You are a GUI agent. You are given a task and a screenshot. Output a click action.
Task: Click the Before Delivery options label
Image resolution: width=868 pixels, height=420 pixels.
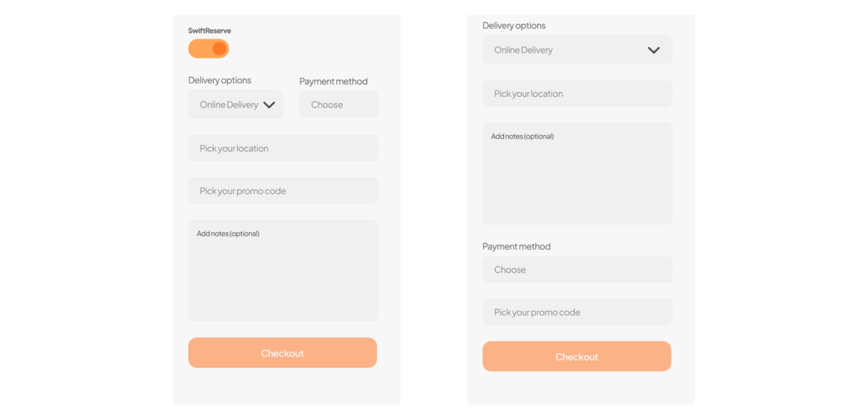pos(220,81)
